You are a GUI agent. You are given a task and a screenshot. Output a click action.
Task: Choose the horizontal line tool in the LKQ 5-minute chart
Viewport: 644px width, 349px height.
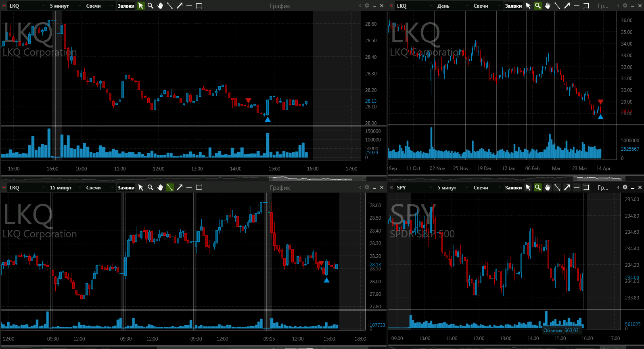pyautogui.click(x=189, y=6)
